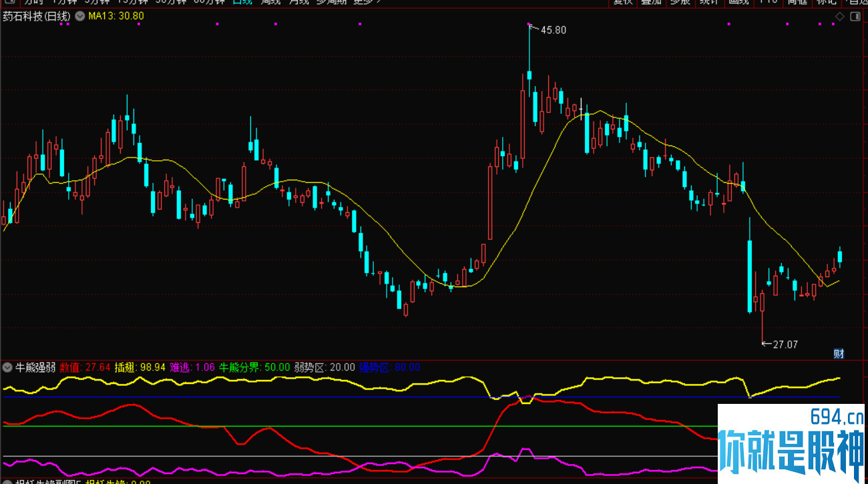The height and width of the screenshot is (484, 868).
Task: Click the 27.07 low price label
Action: tap(785, 344)
